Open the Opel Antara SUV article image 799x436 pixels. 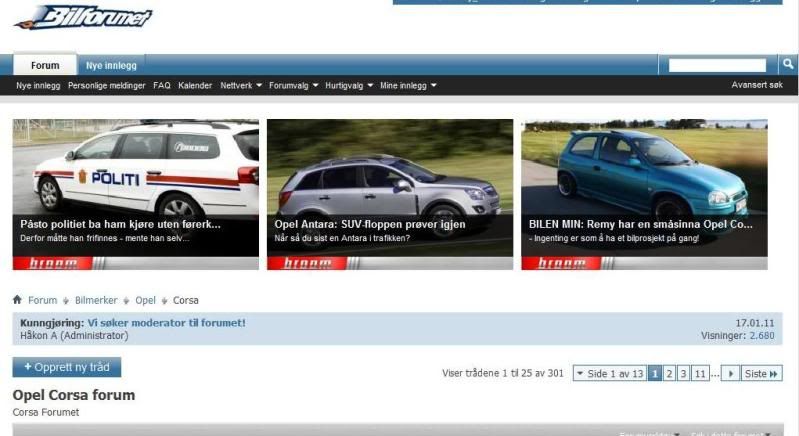[x=389, y=168]
